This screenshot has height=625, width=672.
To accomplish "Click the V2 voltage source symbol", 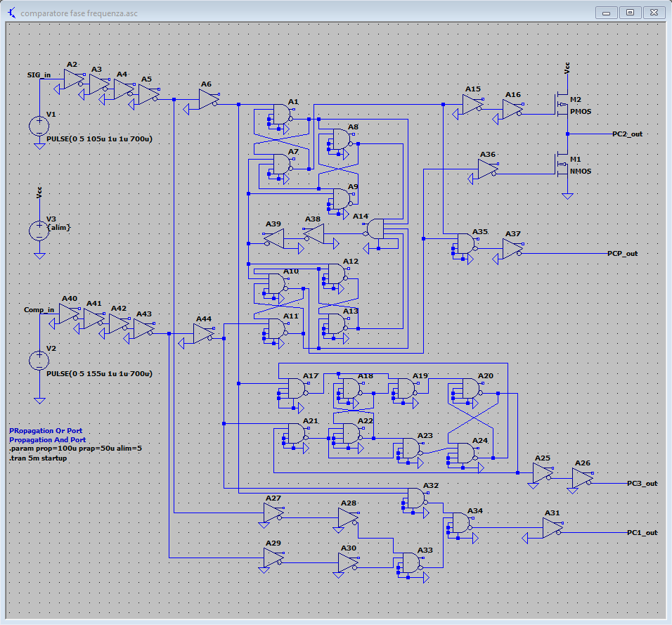I will [39, 361].
